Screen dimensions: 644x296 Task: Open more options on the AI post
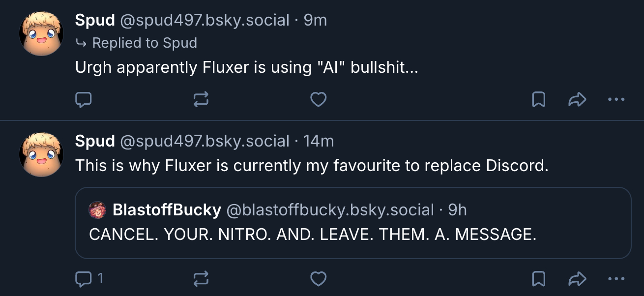[x=616, y=100]
